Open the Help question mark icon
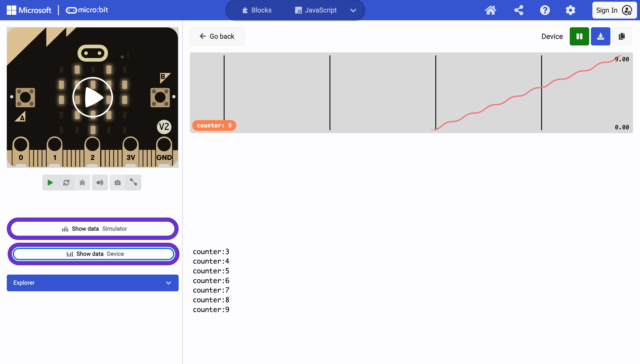 pyautogui.click(x=545, y=10)
